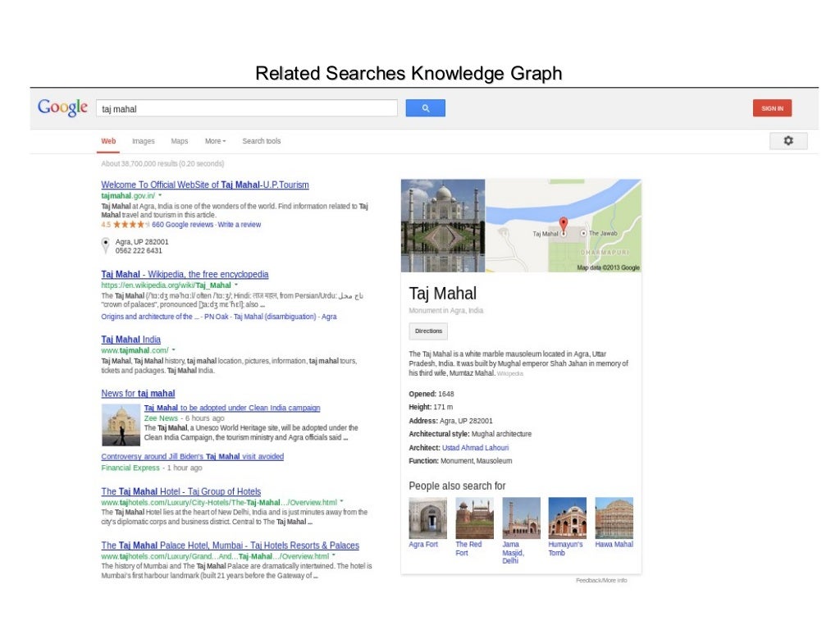Click the 0562 222 6431 phone number

coord(139,251)
